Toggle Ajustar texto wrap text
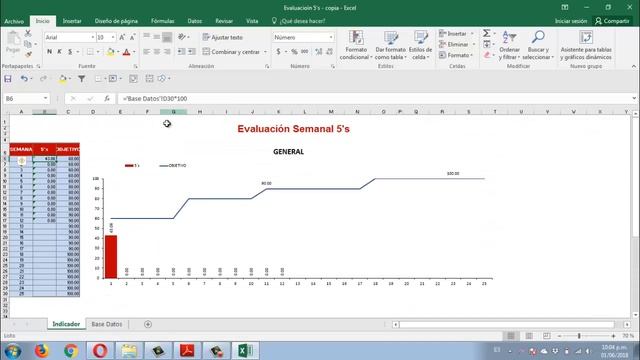Viewport: 640px width, 360px height. coord(223,37)
